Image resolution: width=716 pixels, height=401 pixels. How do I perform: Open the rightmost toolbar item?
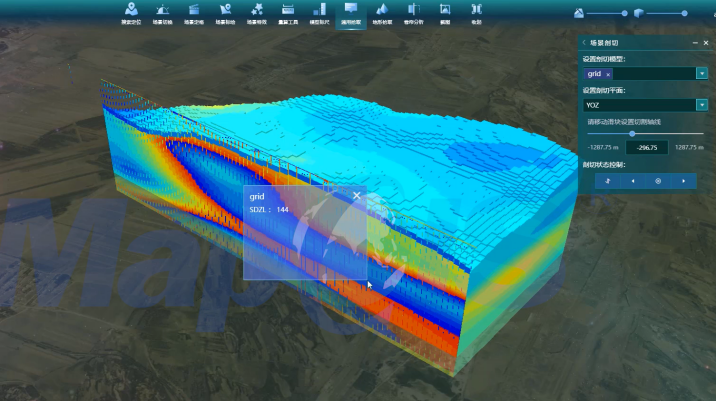(x=476, y=13)
